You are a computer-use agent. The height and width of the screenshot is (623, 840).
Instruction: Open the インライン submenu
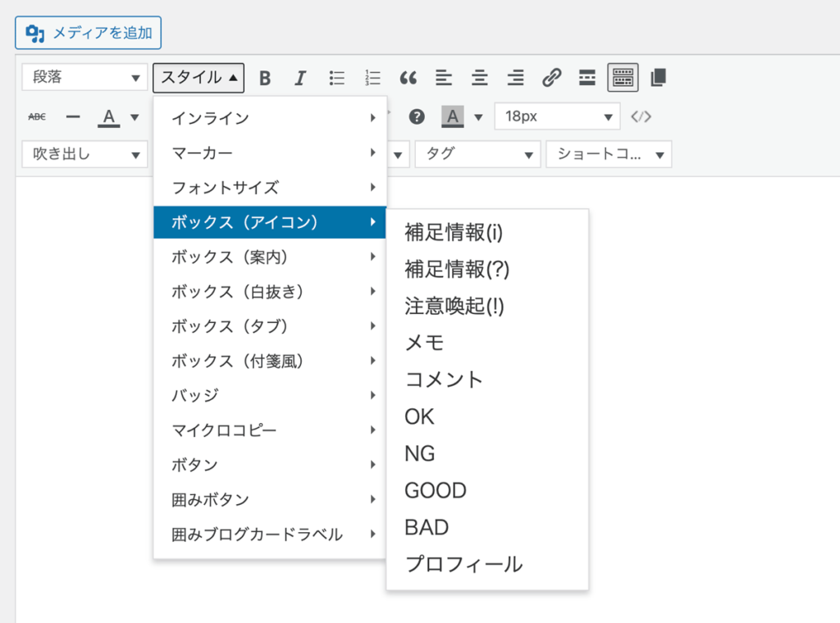[x=270, y=118]
